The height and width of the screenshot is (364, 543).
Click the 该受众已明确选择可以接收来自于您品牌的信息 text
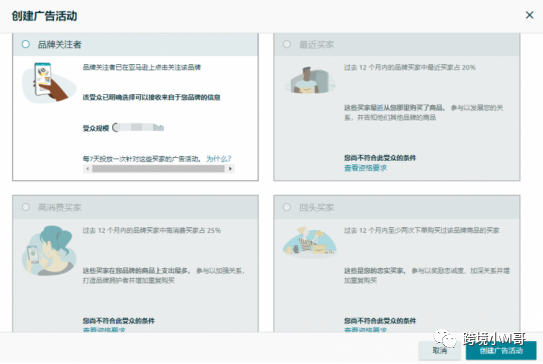point(151,97)
